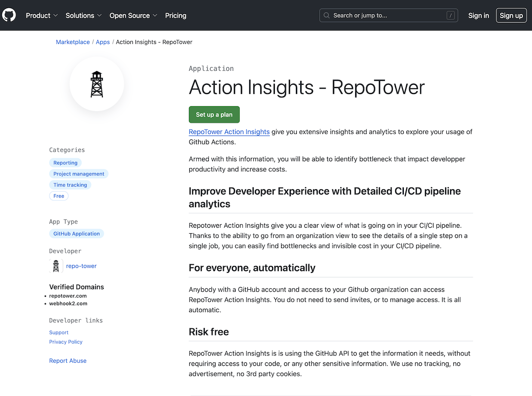
Task: Click the RepoTower watchtower app logo
Action: click(x=96, y=84)
